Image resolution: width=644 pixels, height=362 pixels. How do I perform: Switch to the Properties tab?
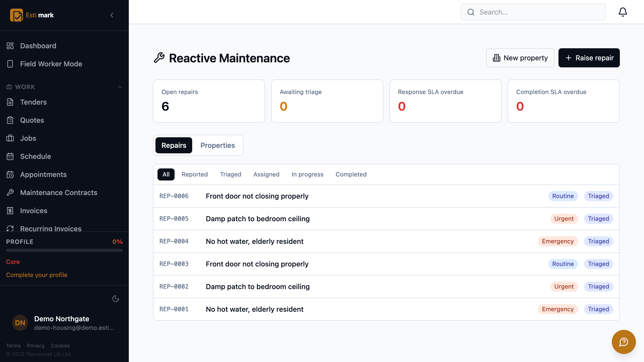point(218,145)
